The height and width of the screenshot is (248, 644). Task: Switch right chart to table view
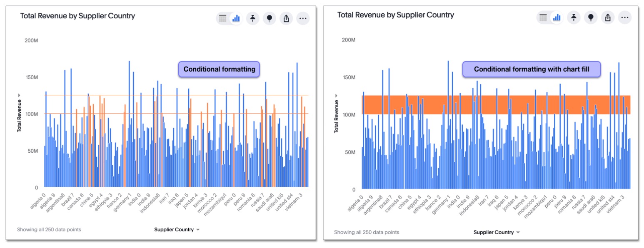tap(543, 17)
